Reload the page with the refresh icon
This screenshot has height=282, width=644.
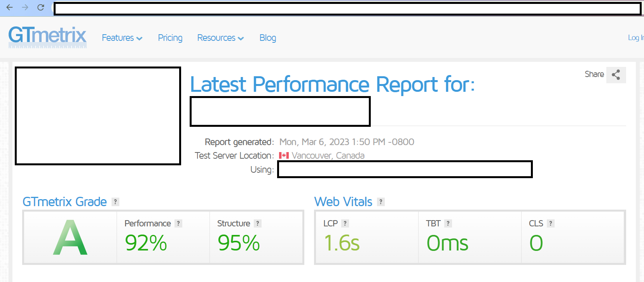(x=41, y=7)
